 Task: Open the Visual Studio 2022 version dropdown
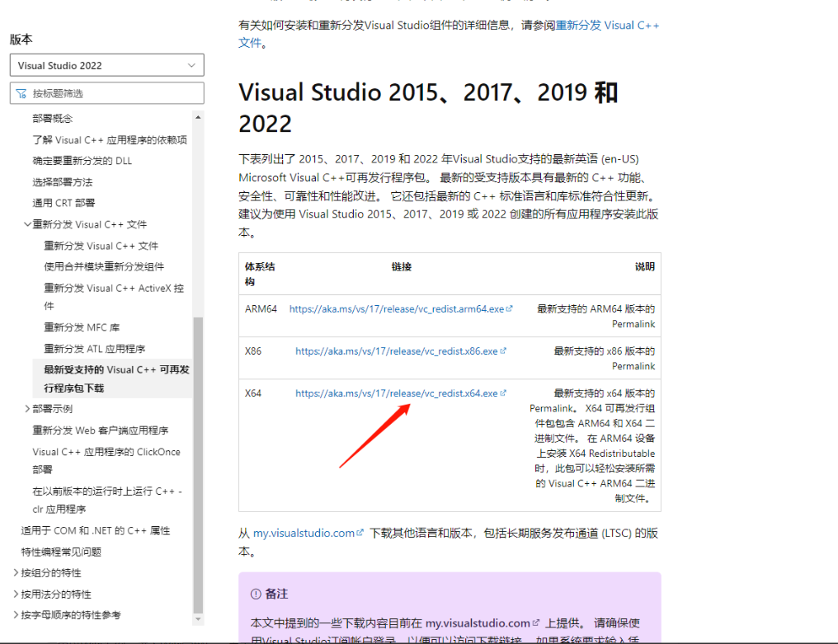coord(107,65)
